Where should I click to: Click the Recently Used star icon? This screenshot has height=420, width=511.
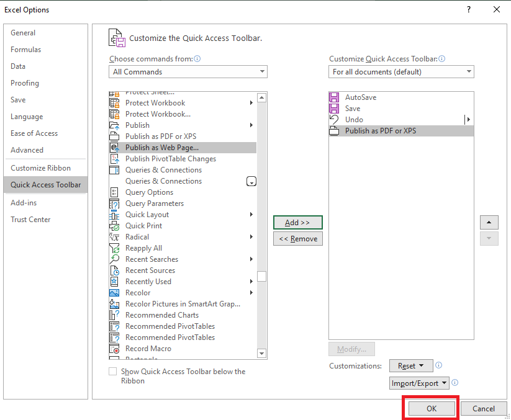click(114, 282)
